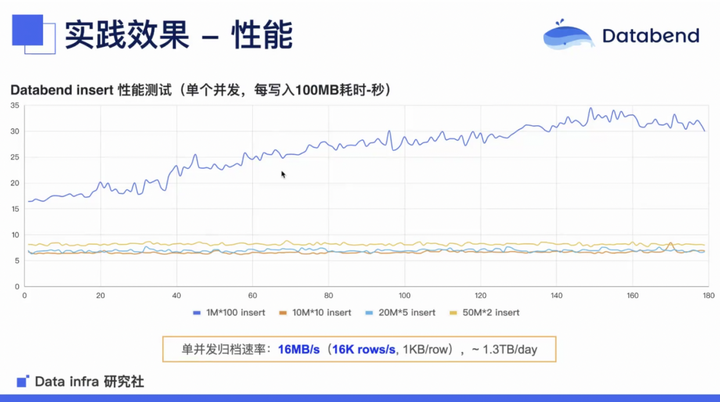Toggle the 10M*10 insert legend entry
Image resolution: width=720 pixels, height=402 pixels.
(315, 313)
